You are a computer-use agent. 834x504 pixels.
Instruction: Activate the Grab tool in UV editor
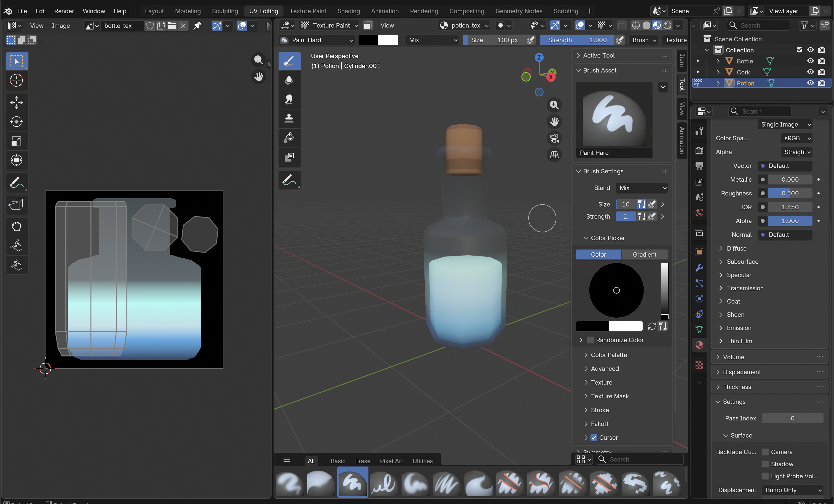click(x=17, y=226)
